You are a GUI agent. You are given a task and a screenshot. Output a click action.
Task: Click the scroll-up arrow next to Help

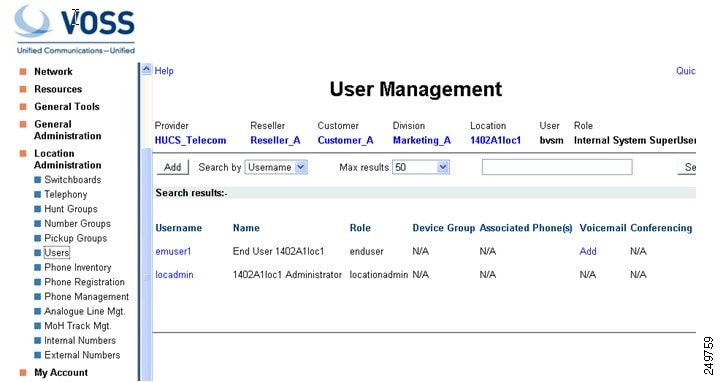(x=146, y=69)
